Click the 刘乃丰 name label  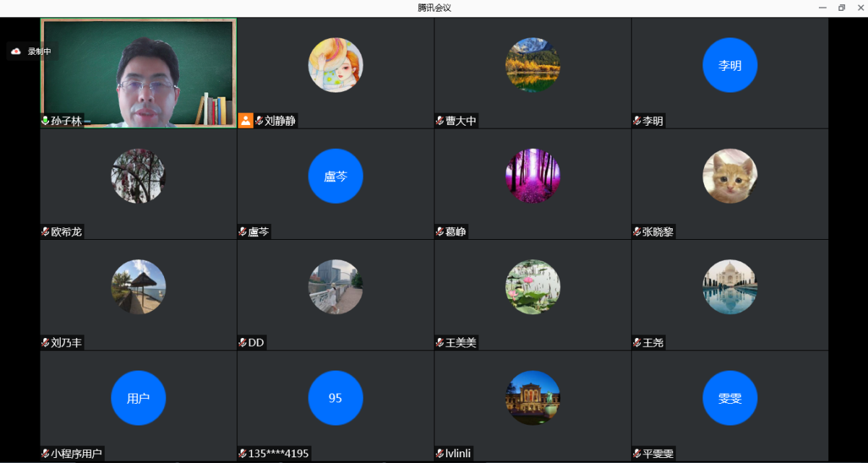click(66, 342)
